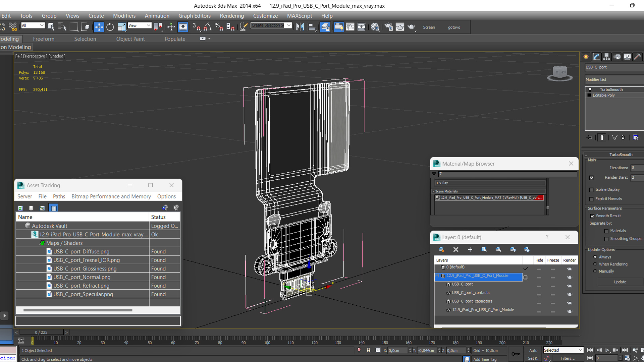Switch Asset Tracking to table view
This screenshot has width=644, height=362.
pyautogui.click(x=54, y=208)
